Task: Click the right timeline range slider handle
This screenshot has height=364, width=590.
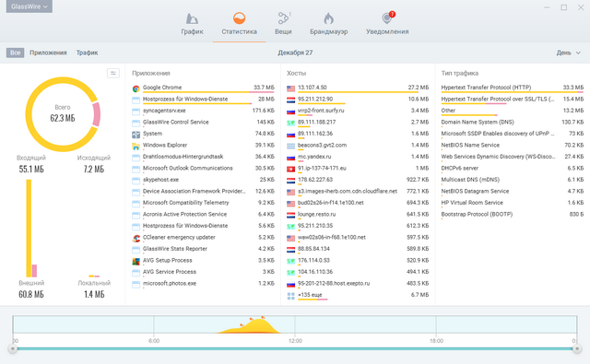Action: (577, 348)
